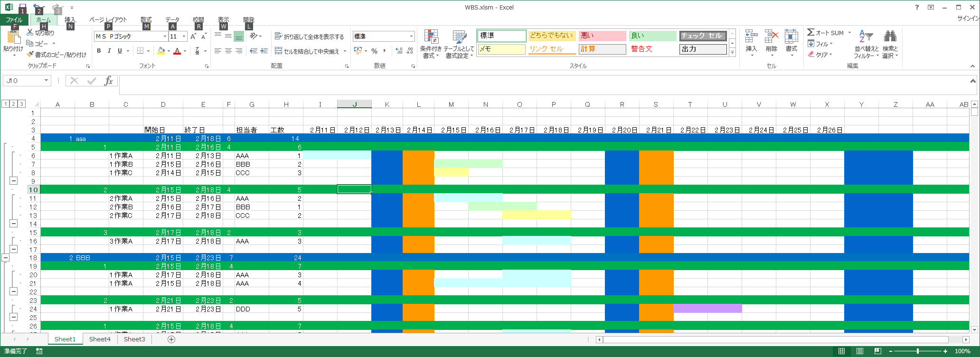Click the macro recording icon in status bar

coord(39,351)
